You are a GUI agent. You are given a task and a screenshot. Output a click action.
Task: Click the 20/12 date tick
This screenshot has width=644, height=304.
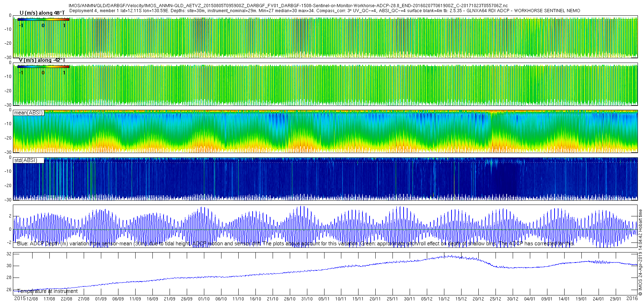pos(478,299)
